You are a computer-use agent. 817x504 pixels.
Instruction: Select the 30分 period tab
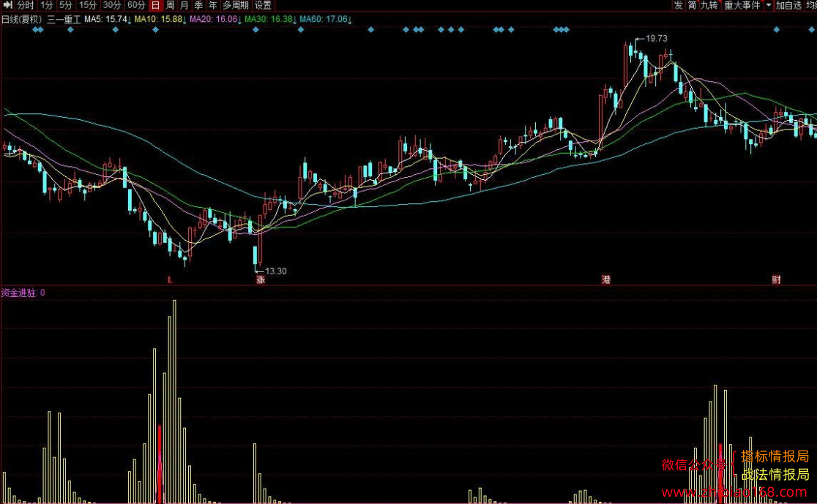click(x=111, y=5)
